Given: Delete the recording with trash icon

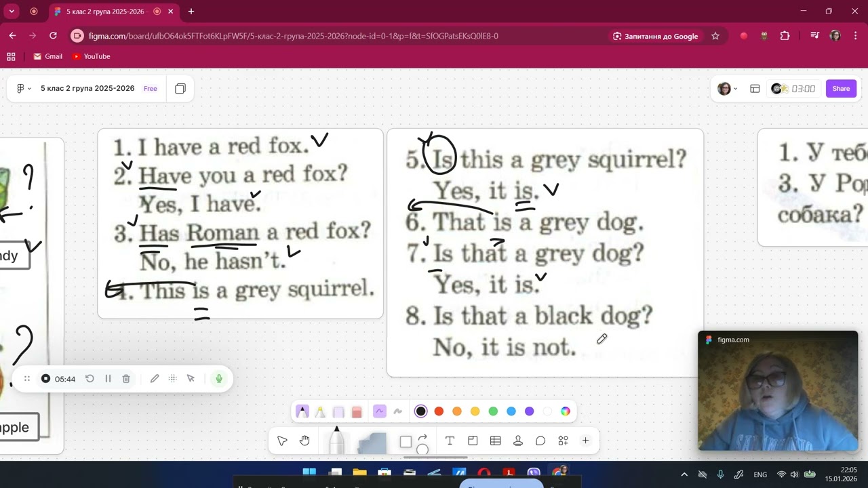Looking at the screenshot, I should 126,379.
